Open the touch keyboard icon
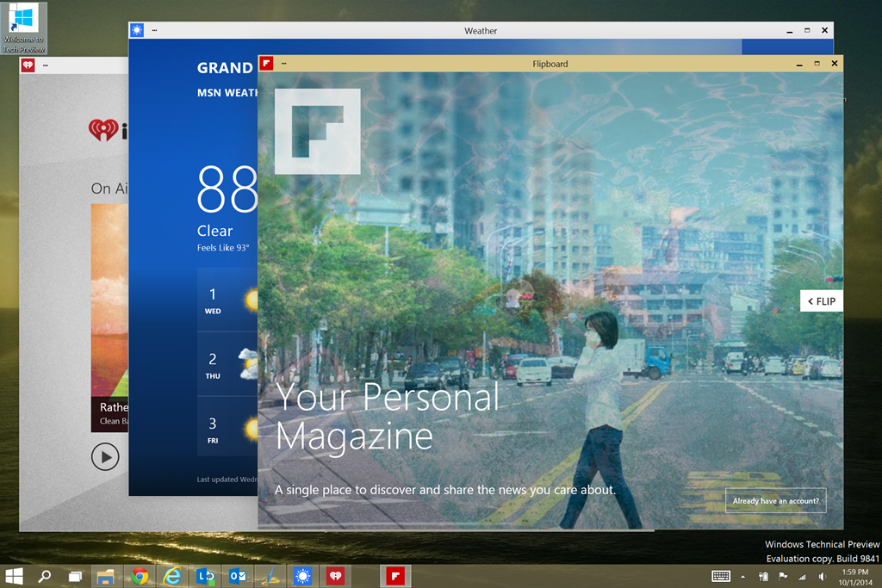 click(721, 576)
